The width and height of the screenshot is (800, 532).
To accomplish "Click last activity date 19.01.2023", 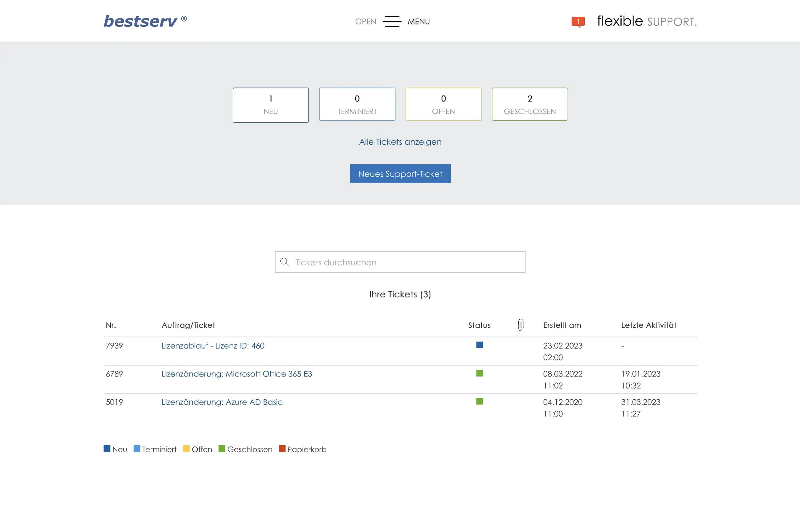I will click(641, 374).
